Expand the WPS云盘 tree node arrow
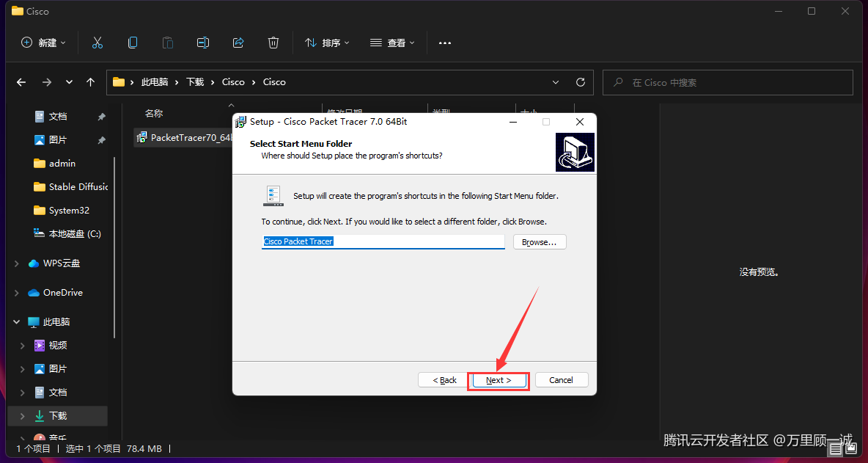Viewport: 868px width, 463px height. tap(17, 263)
